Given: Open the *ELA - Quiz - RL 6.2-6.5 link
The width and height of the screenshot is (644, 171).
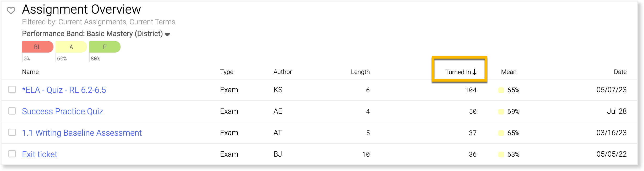Looking at the screenshot, I should pyautogui.click(x=64, y=90).
